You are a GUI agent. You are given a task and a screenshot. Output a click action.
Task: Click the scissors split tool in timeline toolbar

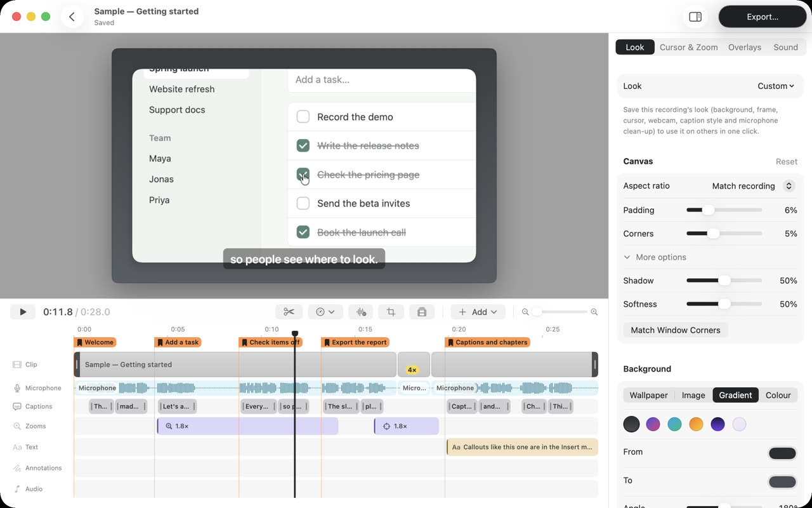point(289,312)
